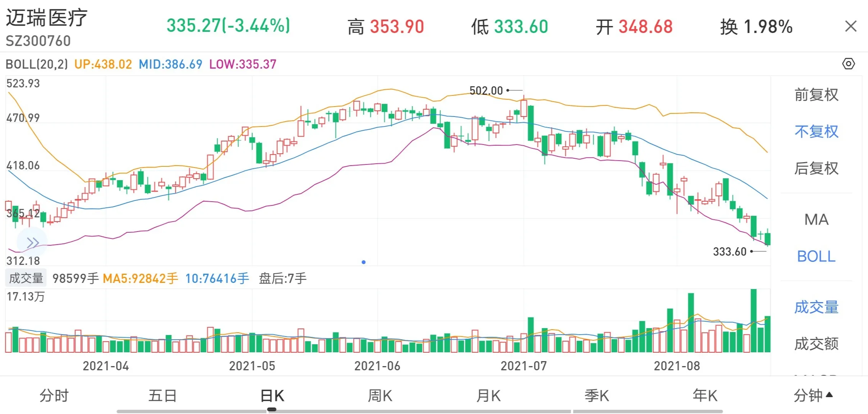Tap the 成交量 label badge above volume chart
Image resolution: width=868 pixels, height=414 pixels.
(x=26, y=278)
